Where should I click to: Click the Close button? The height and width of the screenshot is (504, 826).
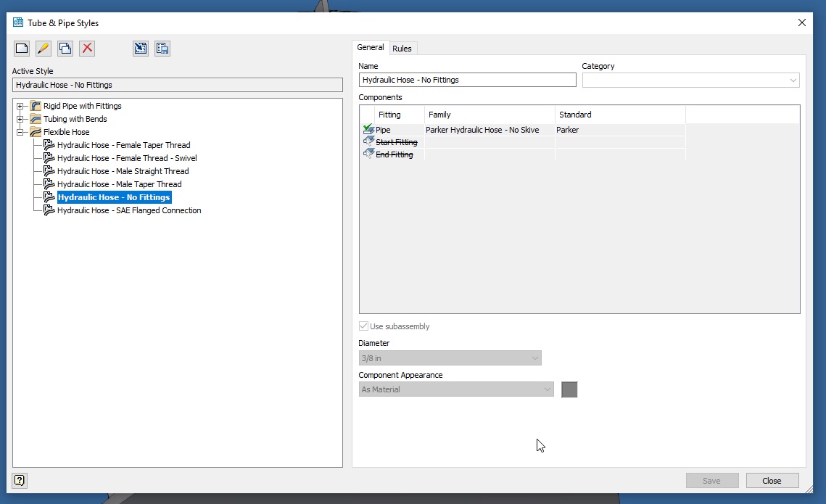772,480
